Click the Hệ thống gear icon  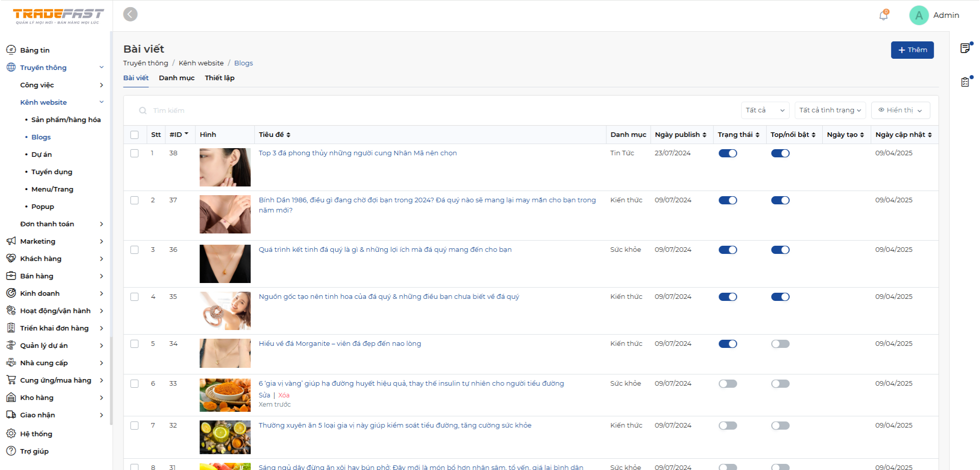point(11,433)
